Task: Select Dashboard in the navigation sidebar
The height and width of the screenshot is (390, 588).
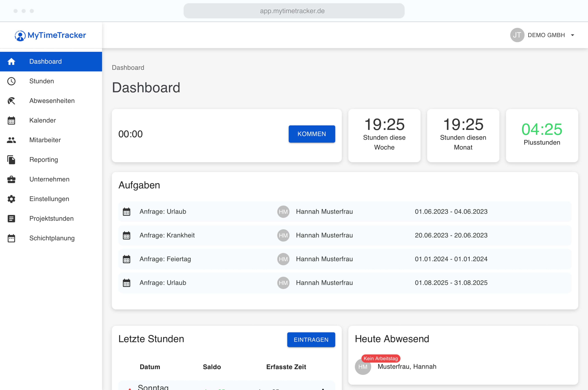Action: coord(46,61)
